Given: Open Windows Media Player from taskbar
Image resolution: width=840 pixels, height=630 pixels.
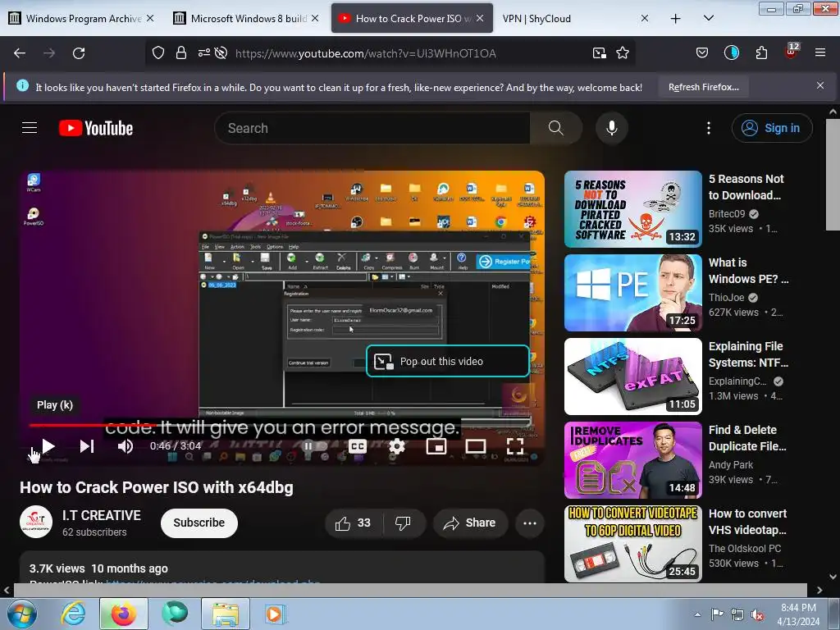Looking at the screenshot, I should pyautogui.click(x=276, y=614).
